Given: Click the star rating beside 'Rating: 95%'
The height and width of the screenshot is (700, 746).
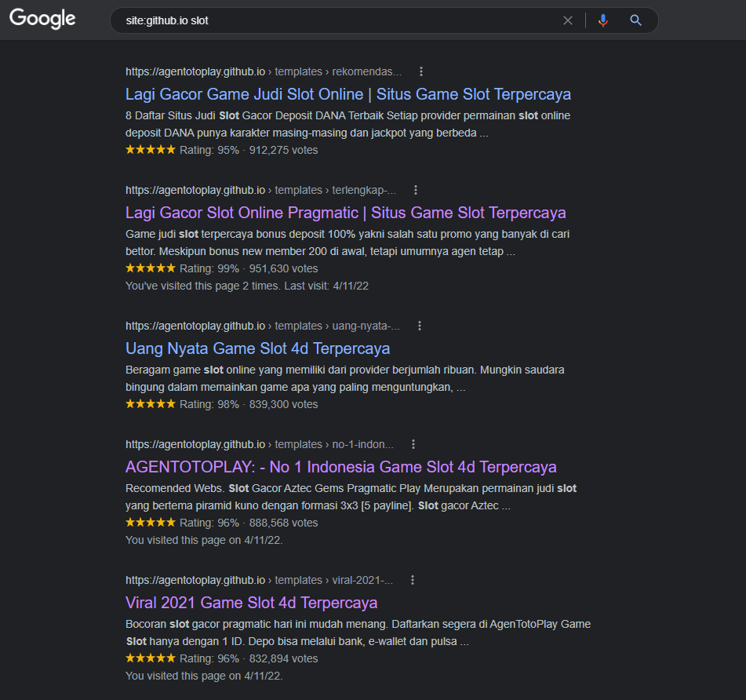Looking at the screenshot, I should click(151, 149).
